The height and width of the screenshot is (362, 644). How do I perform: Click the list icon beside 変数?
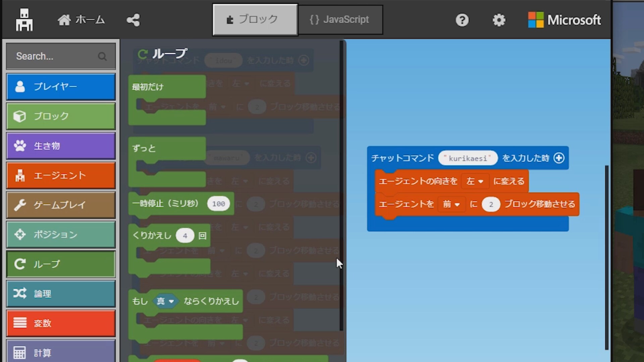tap(20, 323)
